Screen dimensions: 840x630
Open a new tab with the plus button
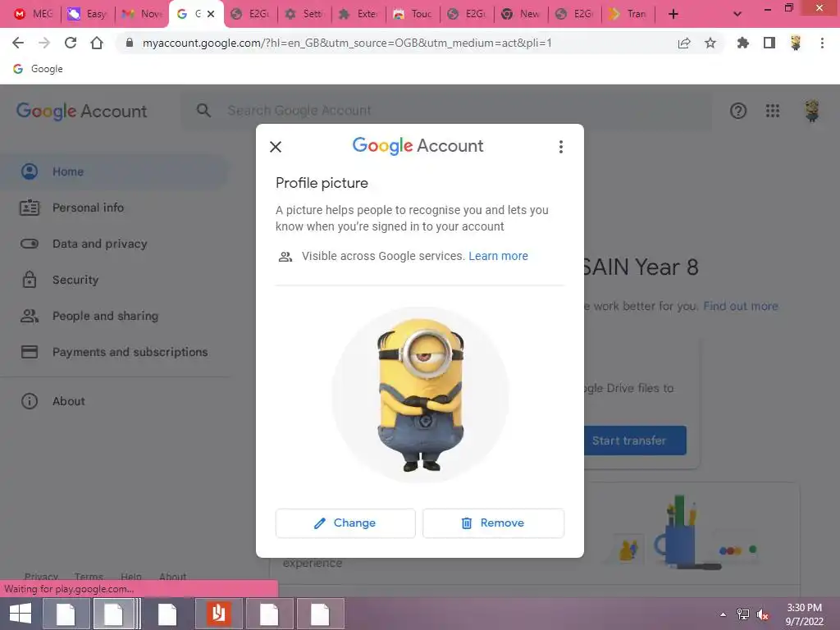(673, 14)
